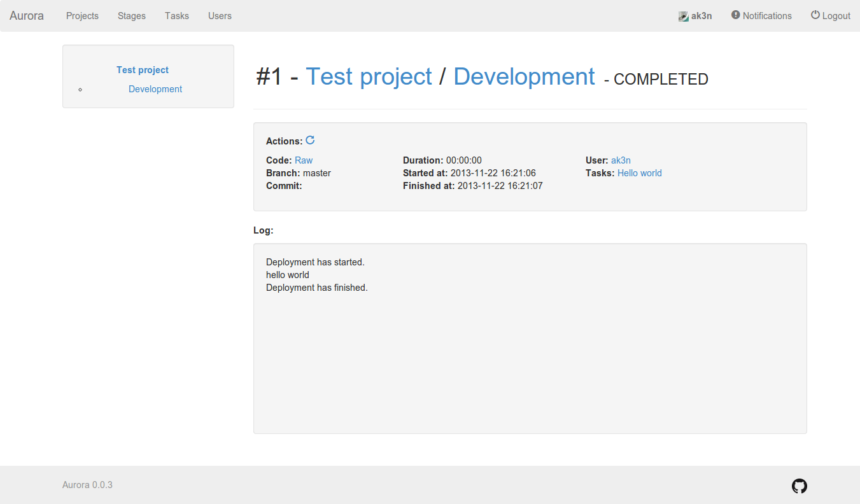Click the 'Deployment has finished.' log line
860x504 pixels.
click(x=317, y=288)
